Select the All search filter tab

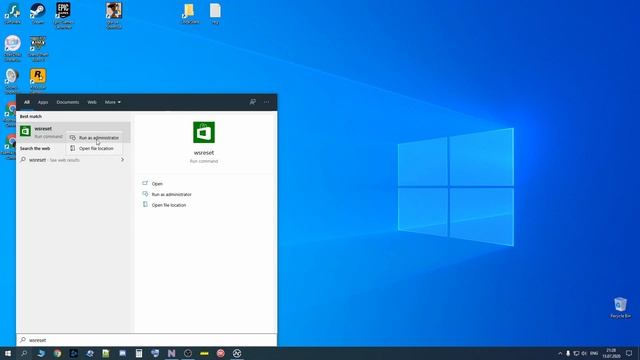[27, 102]
